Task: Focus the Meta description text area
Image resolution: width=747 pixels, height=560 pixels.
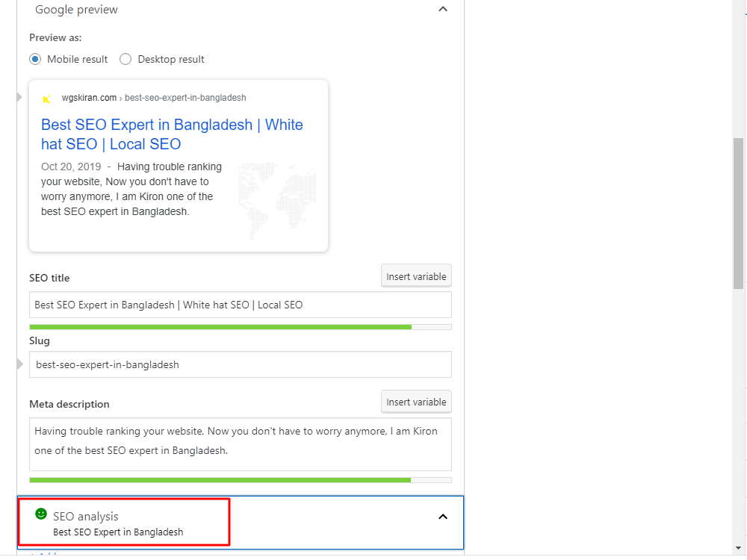Action: pos(240,444)
